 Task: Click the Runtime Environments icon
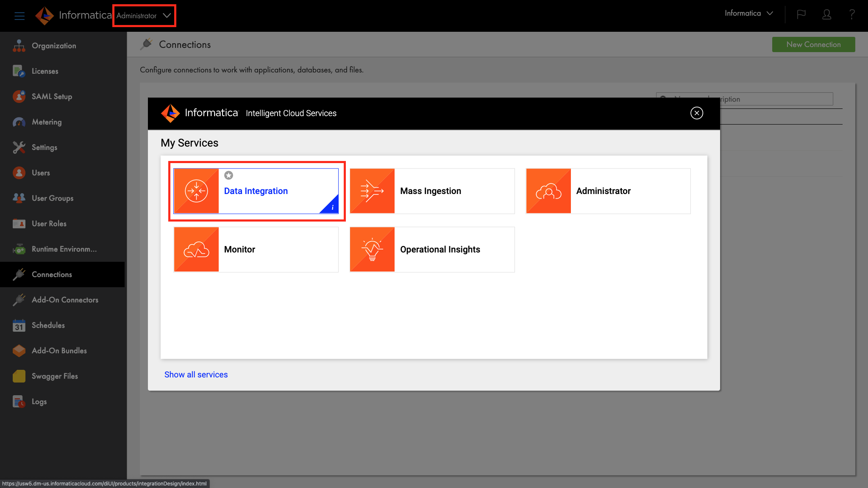19,249
